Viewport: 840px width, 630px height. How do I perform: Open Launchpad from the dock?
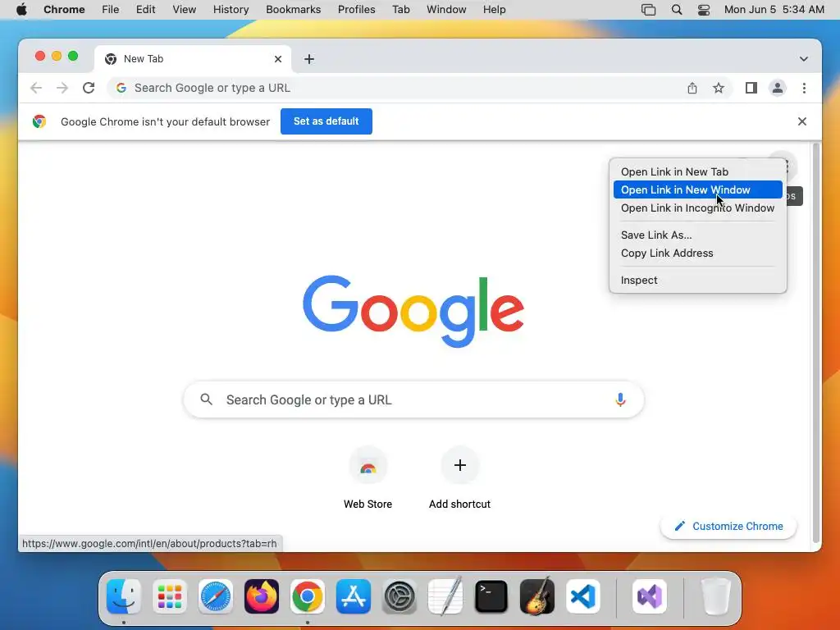(x=170, y=596)
